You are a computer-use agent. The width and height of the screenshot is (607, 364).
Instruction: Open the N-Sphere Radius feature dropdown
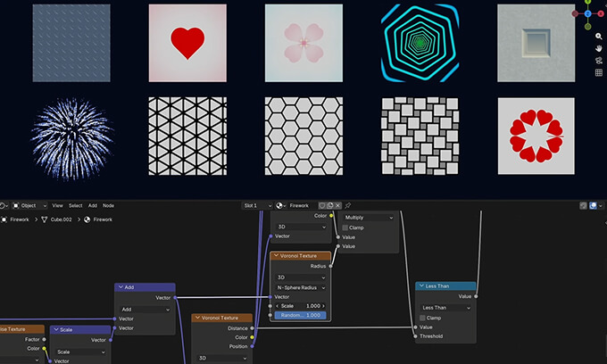pyautogui.click(x=300, y=287)
